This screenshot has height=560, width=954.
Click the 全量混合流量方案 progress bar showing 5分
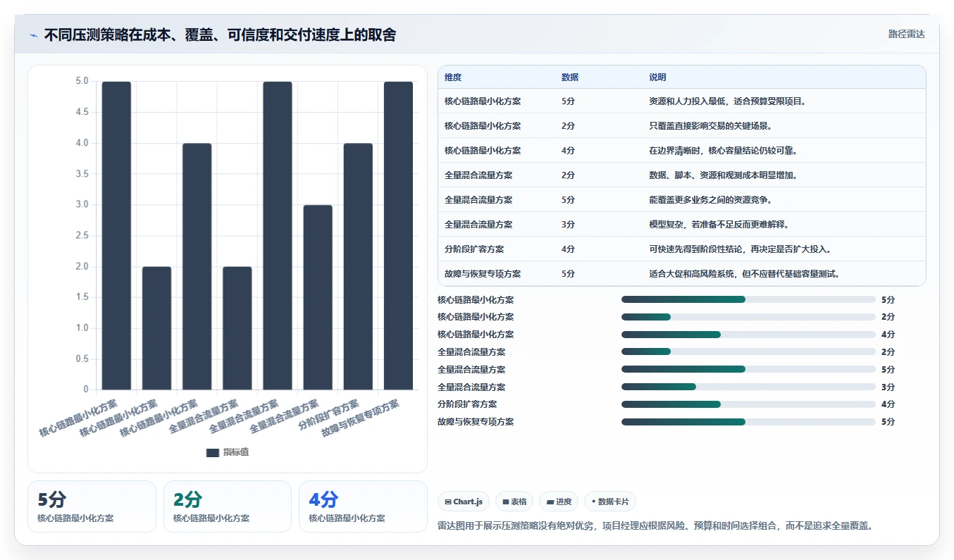[x=748, y=369]
